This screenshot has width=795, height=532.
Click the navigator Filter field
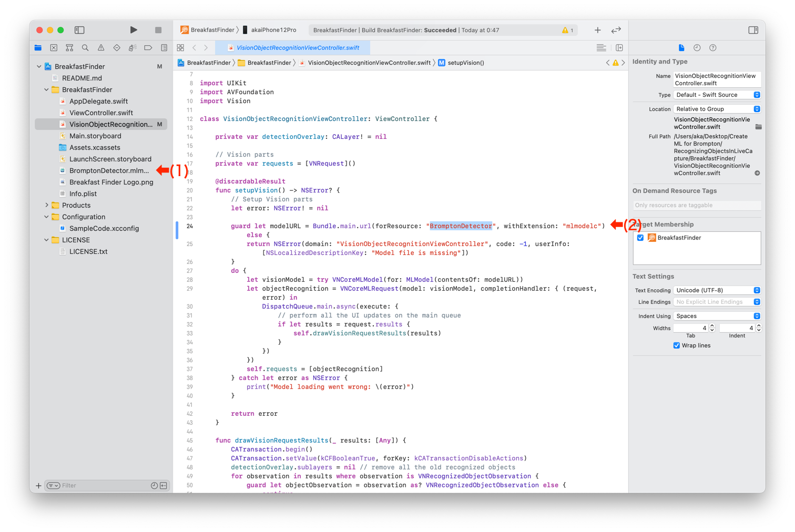point(103,486)
